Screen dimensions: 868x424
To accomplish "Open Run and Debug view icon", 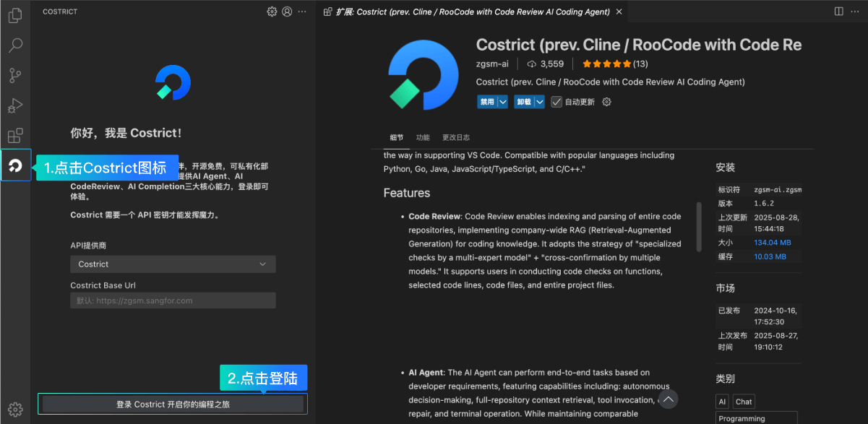I will (15, 106).
